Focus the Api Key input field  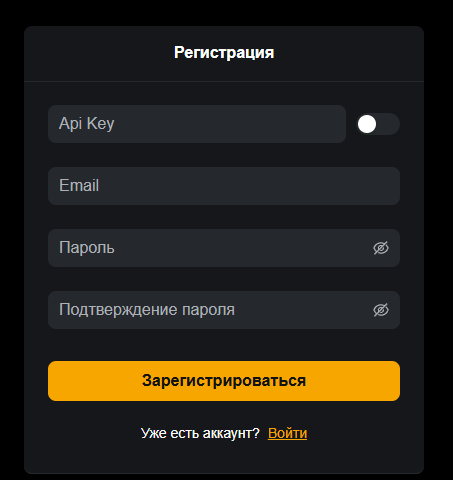197,124
